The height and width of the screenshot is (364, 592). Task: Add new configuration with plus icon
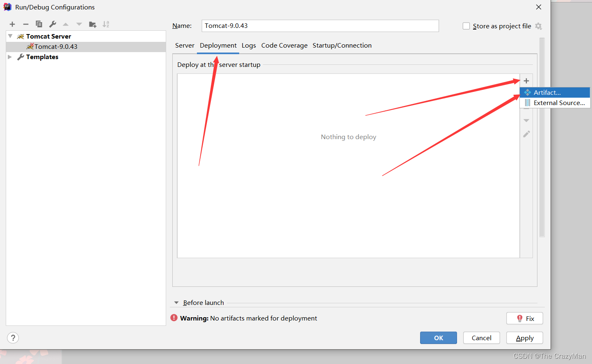tap(12, 24)
